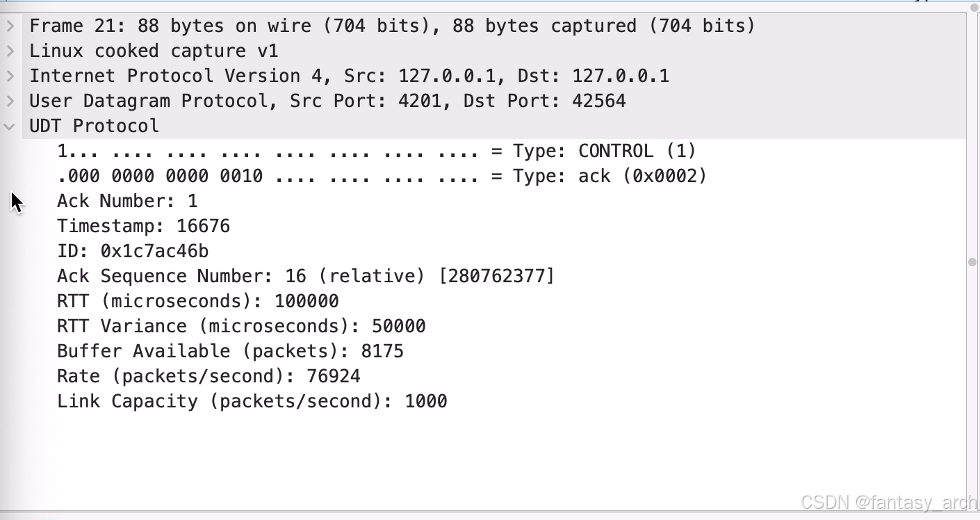Click the vertical scrollbar thumb
The width and height of the screenshot is (980, 520).
pyautogui.click(x=972, y=262)
